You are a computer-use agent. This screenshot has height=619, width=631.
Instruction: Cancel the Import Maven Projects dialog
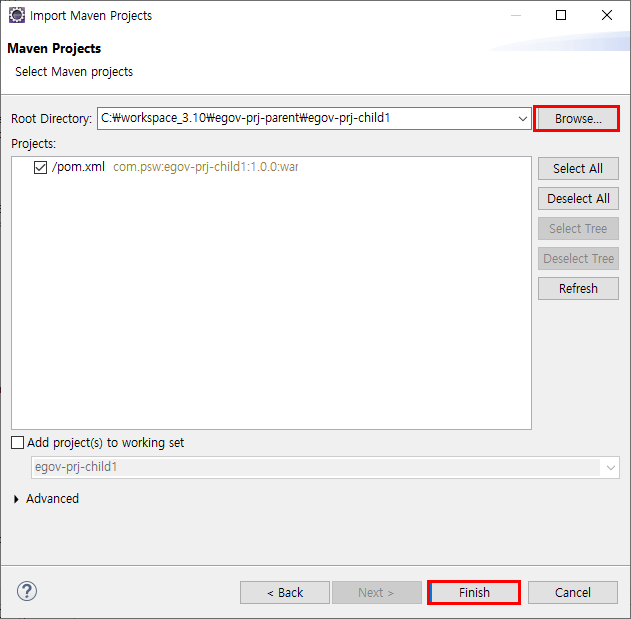573,592
